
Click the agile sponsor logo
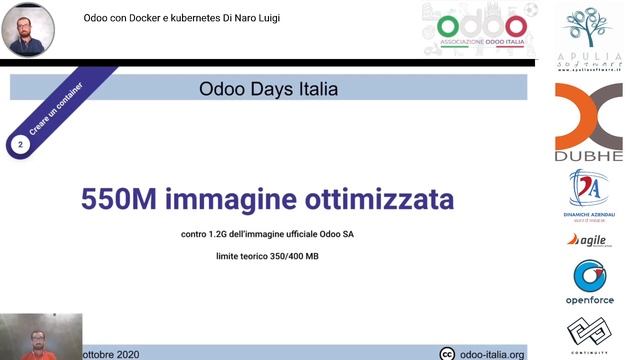589,240
